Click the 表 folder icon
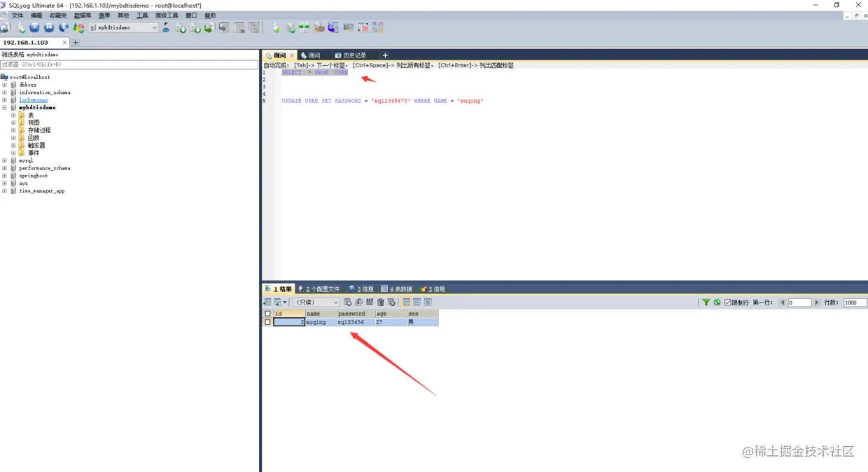This screenshot has width=868, height=472. [x=22, y=115]
